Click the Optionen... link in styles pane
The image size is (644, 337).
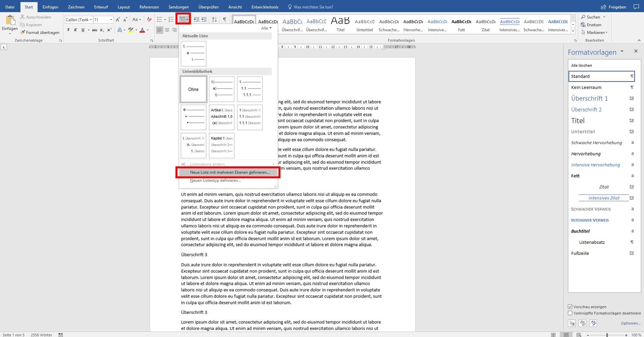[630, 323]
